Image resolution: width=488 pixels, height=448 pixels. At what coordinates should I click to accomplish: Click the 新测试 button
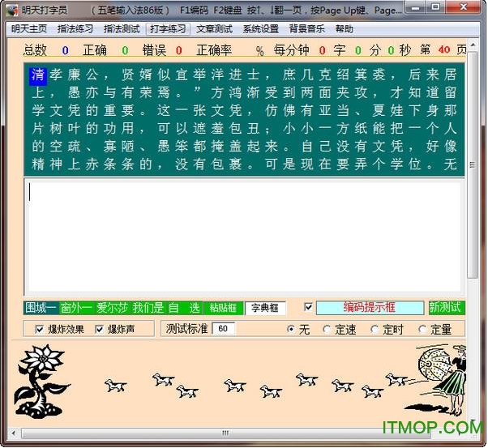point(447,308)
